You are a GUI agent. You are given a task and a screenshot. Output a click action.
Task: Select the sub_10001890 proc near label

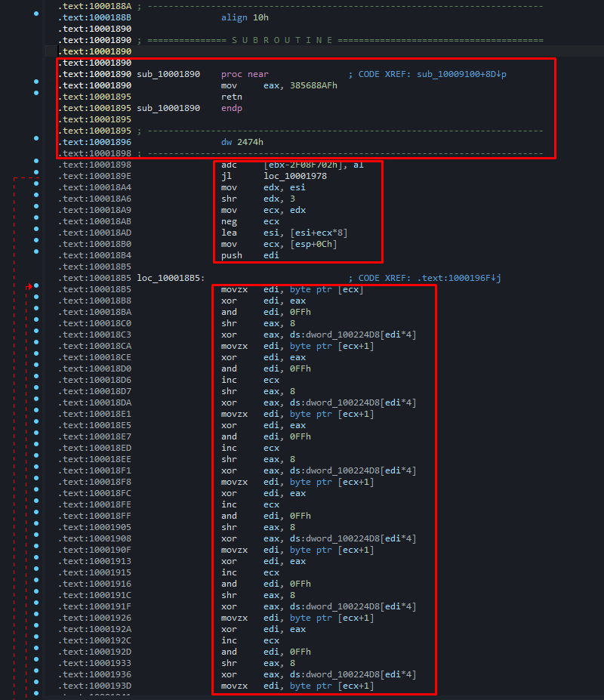coord(168,74)
